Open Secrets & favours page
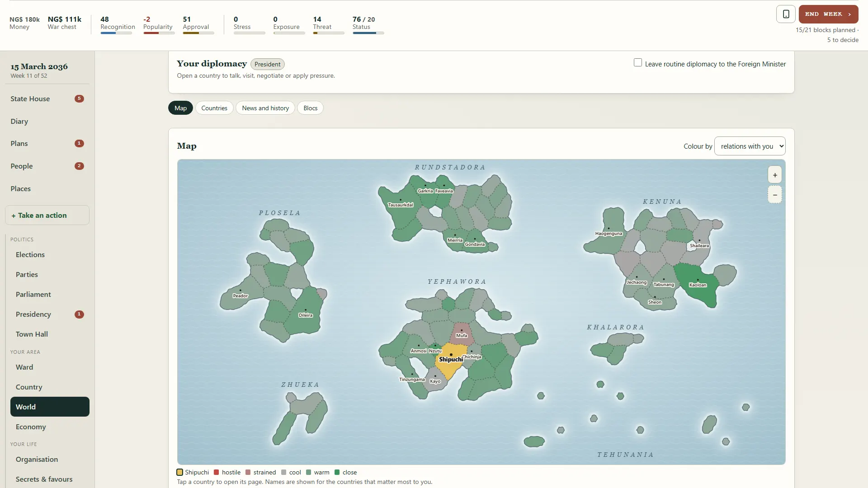 (50, 479)
